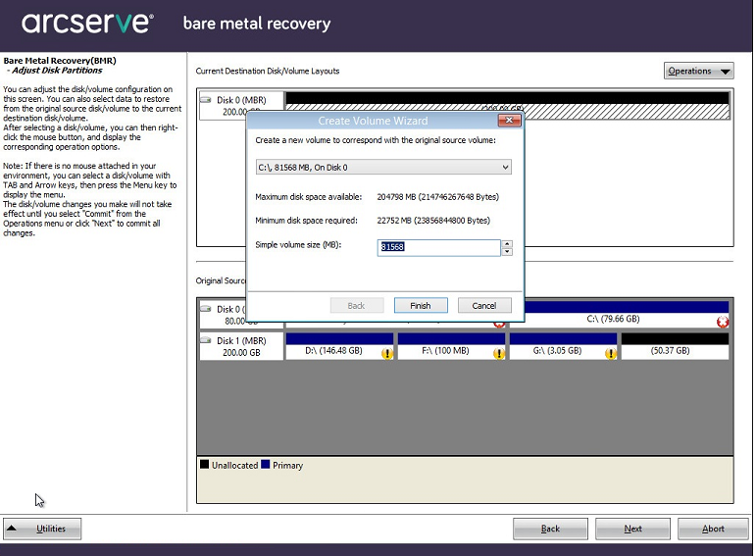Viewport: 756px width, 556px height.
Task: Cancel the Create Volume Wizard
Action: coord(484,306)
